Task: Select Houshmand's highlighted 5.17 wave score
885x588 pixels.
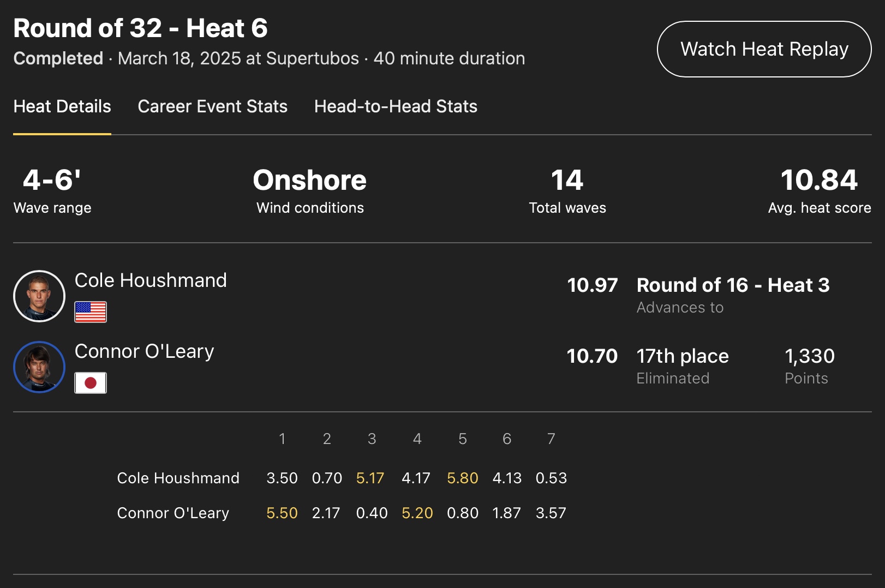Action: 370,478
